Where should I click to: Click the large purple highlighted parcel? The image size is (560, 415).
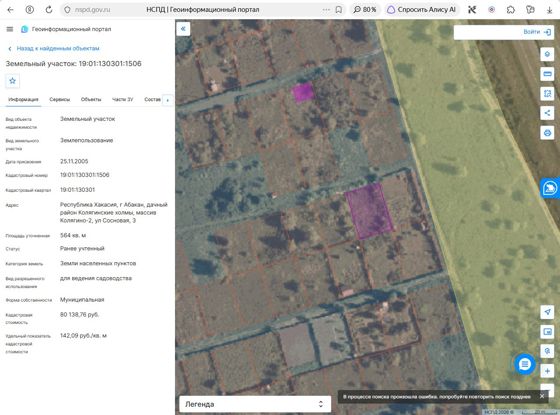pos(369,211)
